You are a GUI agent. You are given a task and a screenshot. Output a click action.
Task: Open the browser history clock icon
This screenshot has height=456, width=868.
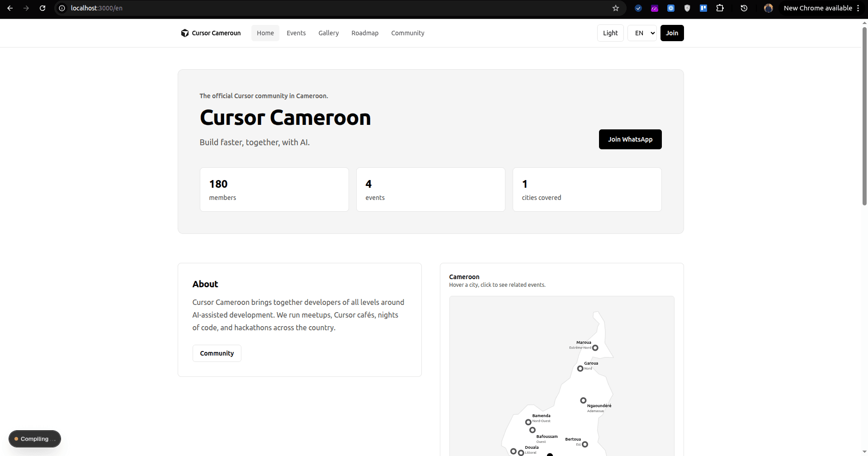744,8
